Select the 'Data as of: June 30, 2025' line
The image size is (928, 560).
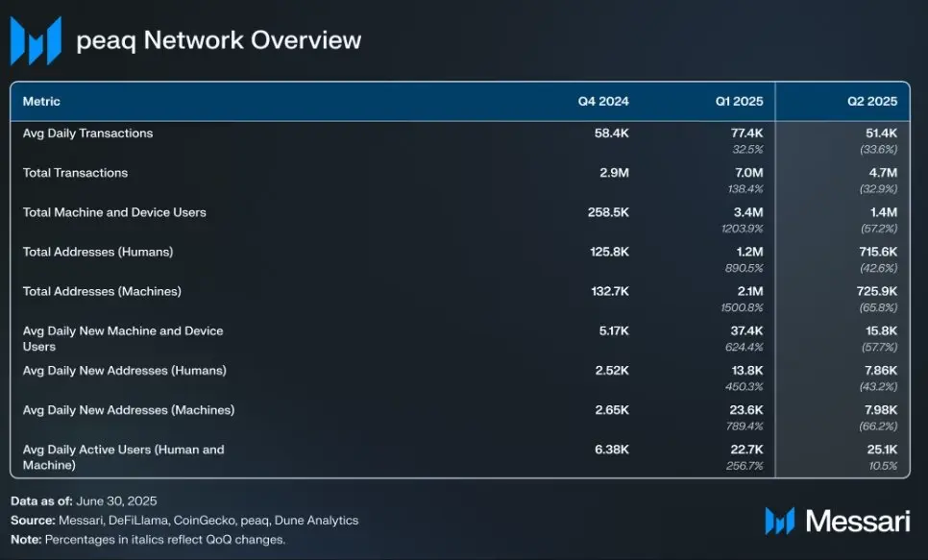84,501
